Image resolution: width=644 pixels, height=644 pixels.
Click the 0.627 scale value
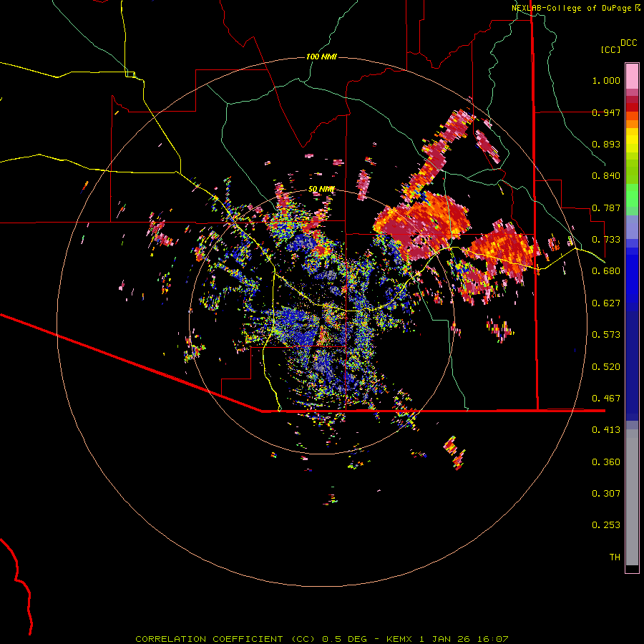(606, 303)
